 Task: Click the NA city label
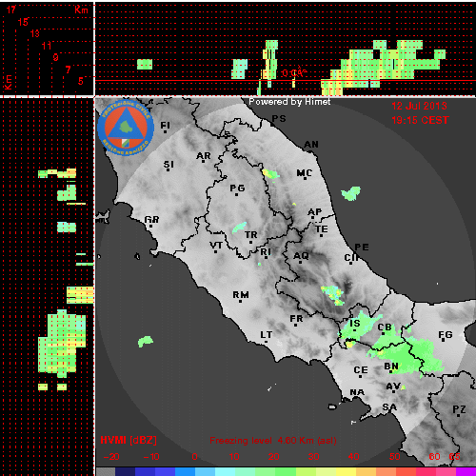pyautogui.click(x=357, y=392)
